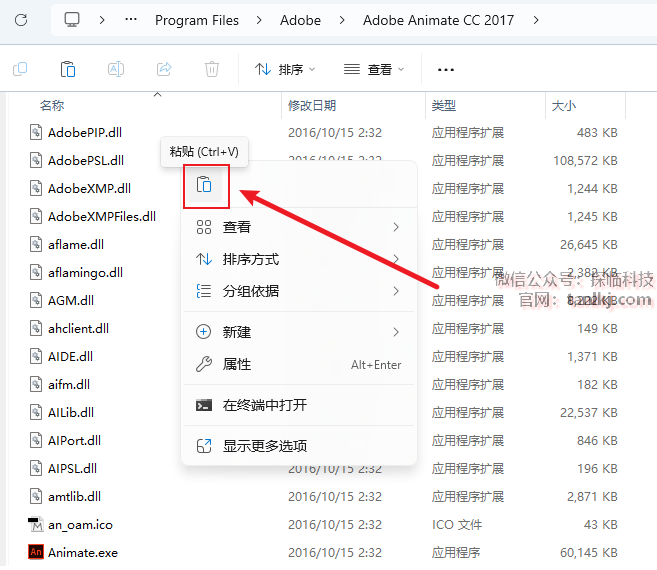Screen dimensions: 657x570
Task: Open the 查看 view dropdown in toolbar
Action: 374,69
